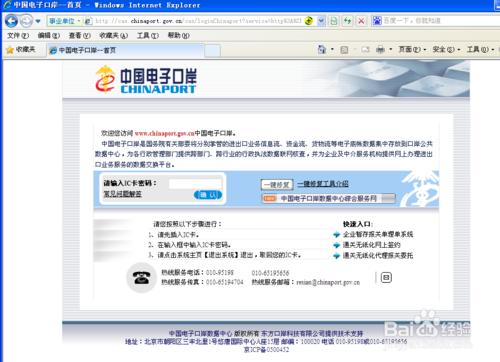Click the Read Mail icon on the command bar
This screenshot has height=362, width=500.
[365, 50]
